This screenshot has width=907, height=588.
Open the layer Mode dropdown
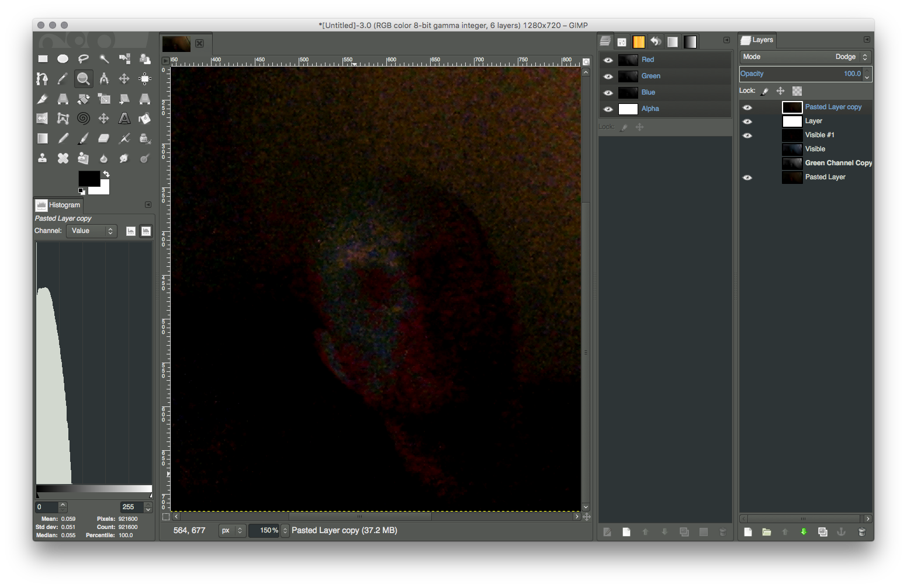805,57
